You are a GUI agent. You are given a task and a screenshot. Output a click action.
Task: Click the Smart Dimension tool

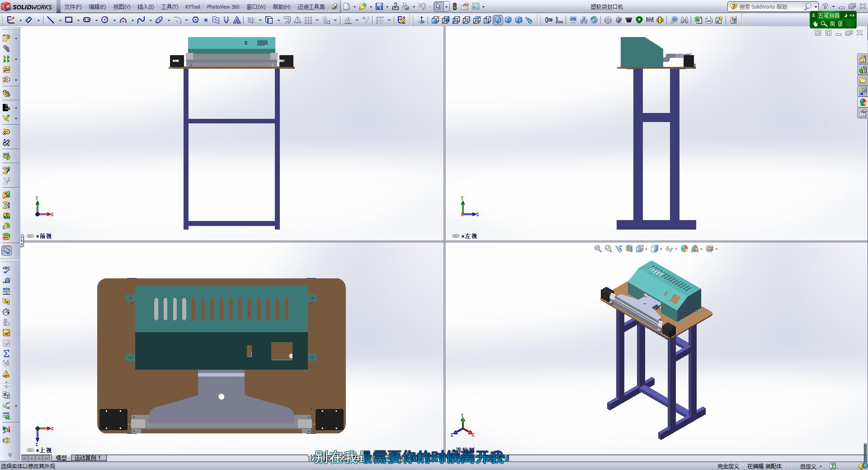(28, 20)
